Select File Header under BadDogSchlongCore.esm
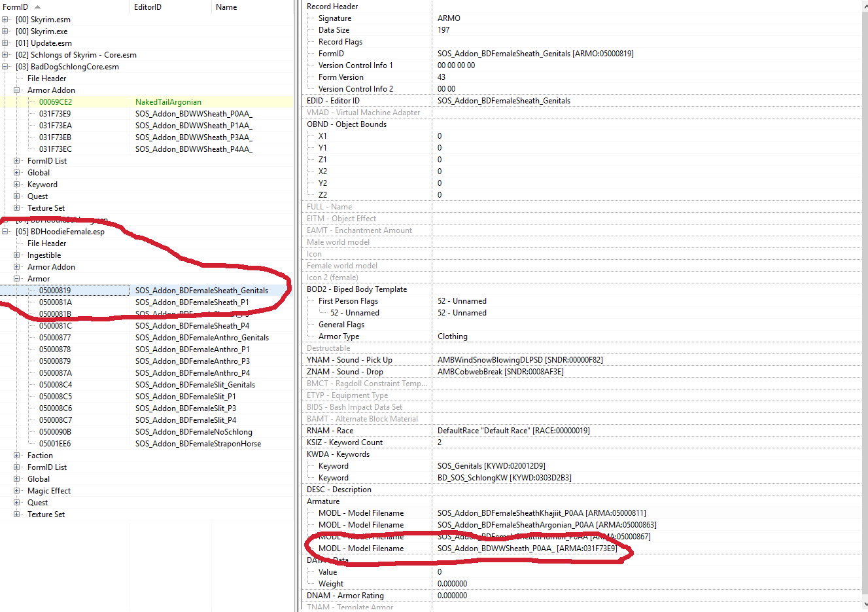The height and width of the screenshot is (612, 868). pos(47,79)
